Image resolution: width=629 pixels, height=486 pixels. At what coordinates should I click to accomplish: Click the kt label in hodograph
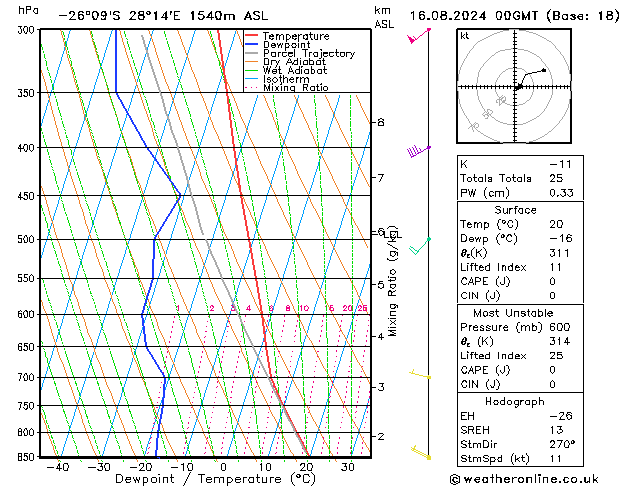pyautogui.click(x=465, y=36)
